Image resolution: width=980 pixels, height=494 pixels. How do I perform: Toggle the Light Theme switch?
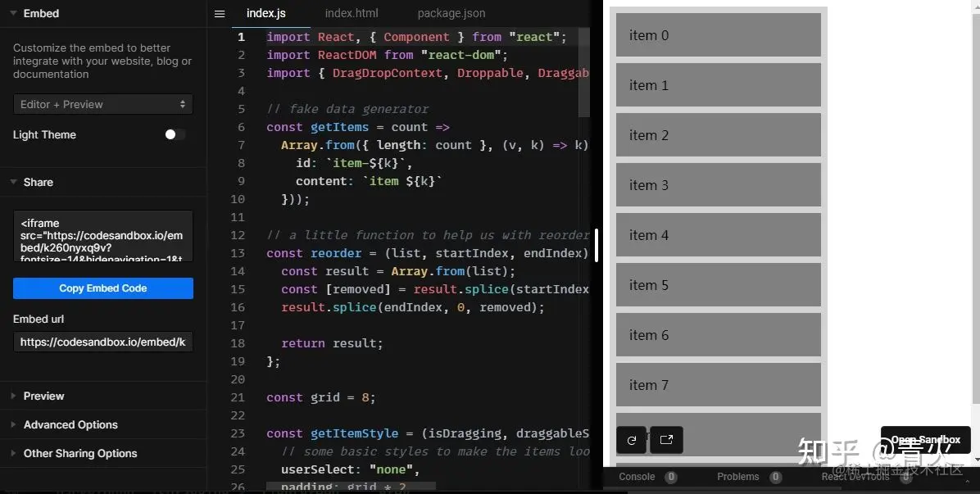pyautogui.click(x=175, y=134)
